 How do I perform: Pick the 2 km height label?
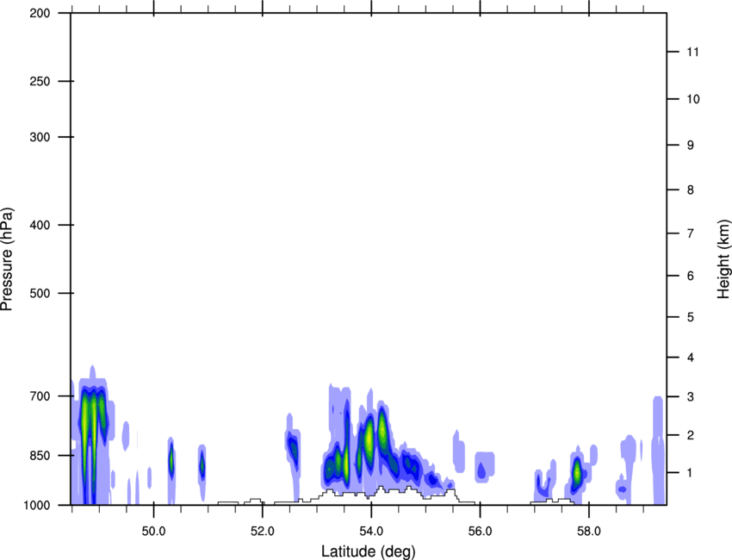click(x=691, y=435)
